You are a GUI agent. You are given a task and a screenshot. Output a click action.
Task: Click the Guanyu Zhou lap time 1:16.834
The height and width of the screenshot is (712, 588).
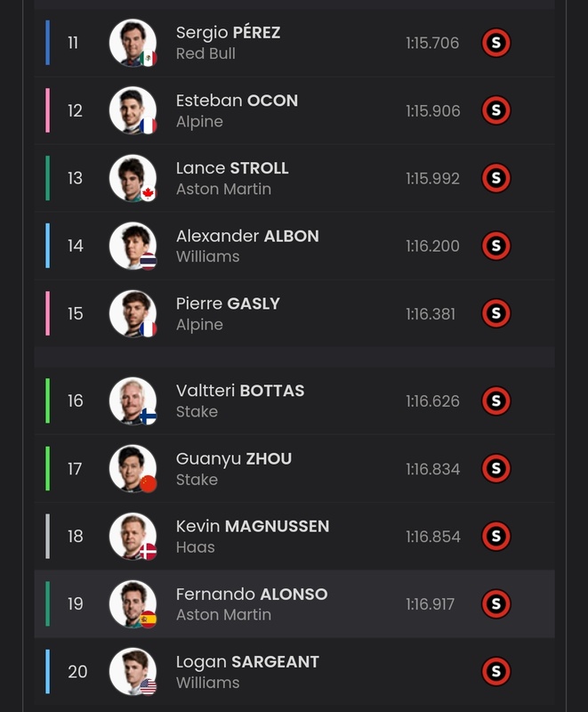pos(432,469)
